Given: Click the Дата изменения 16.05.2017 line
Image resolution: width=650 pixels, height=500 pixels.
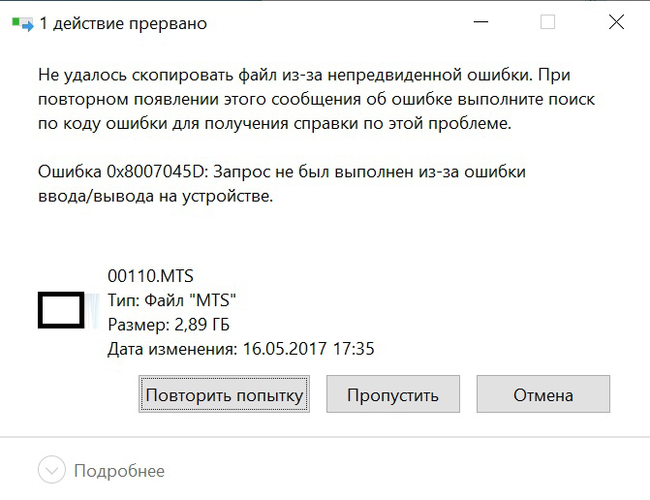Looking at the screenshot, I should (x=241, y=349).
